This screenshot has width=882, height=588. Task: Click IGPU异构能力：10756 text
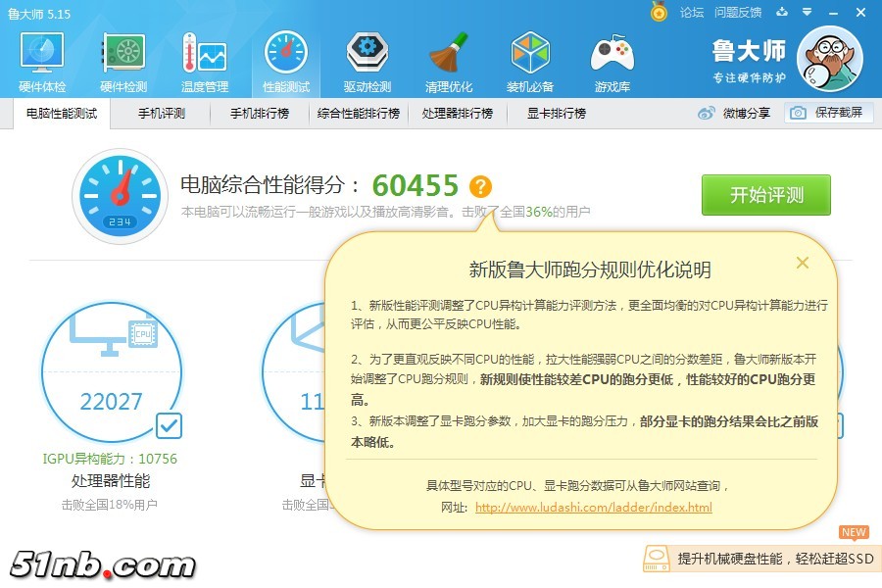110,459
